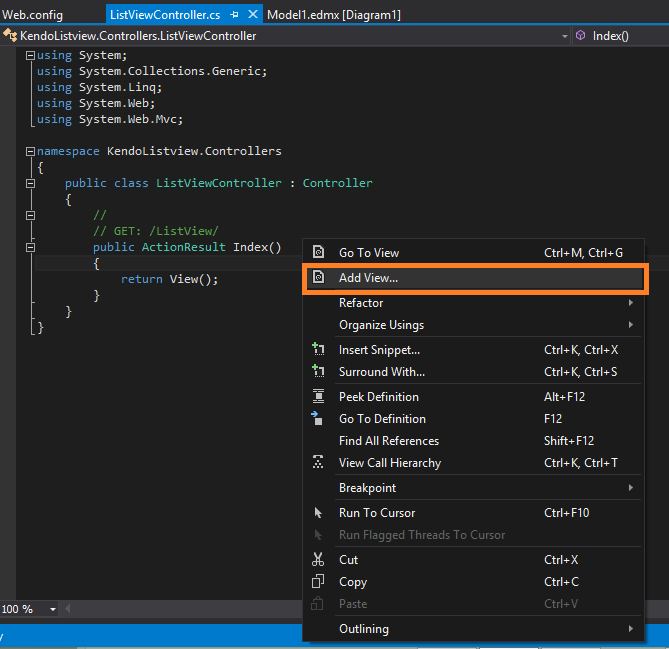Click the Peek Definition icon
Image resolution: width=669 pixels, height=649 pixels.
pyautogui.click(x=318, y=397)
